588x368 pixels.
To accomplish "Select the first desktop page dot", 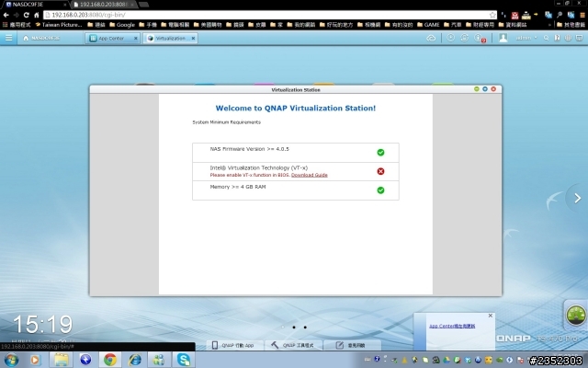I will tap(283, 328).
